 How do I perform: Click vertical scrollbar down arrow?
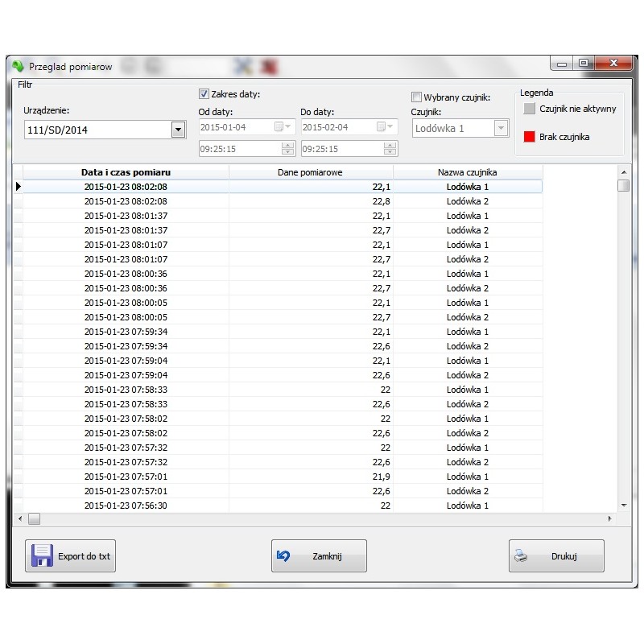pos(624,506)
